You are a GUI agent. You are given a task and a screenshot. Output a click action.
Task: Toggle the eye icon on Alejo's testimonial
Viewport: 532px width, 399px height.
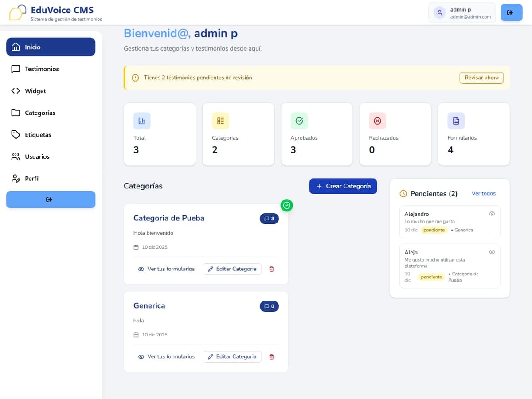[492, 251]
